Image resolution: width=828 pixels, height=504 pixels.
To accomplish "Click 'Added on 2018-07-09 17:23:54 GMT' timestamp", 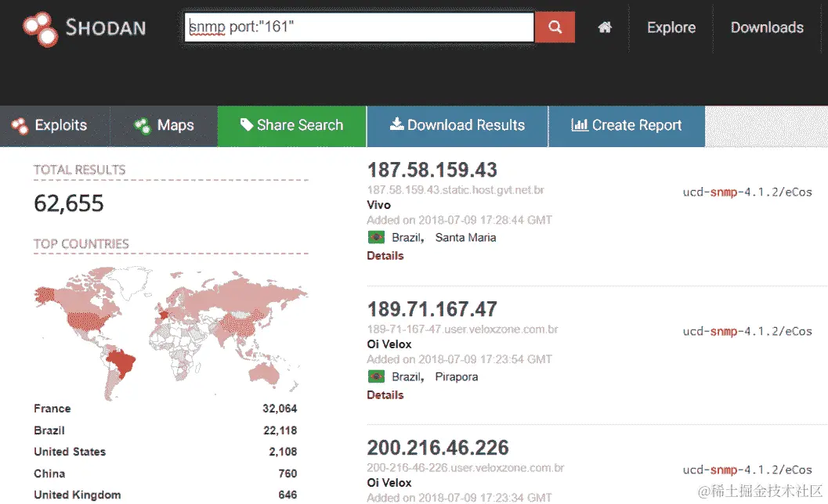I will pyautogui.click(x=459, y=359).
